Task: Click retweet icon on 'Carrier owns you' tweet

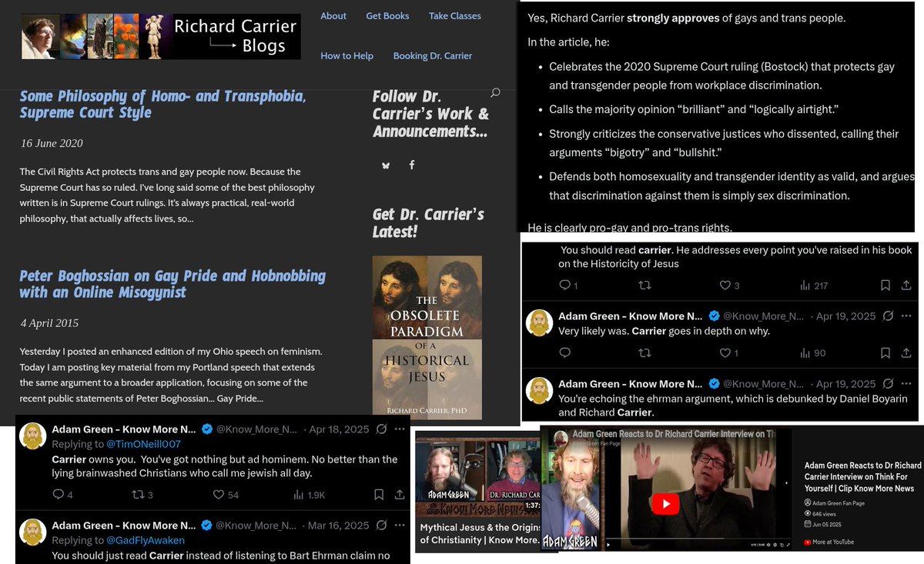Action: pyautogui.click(x=139, y=495)
